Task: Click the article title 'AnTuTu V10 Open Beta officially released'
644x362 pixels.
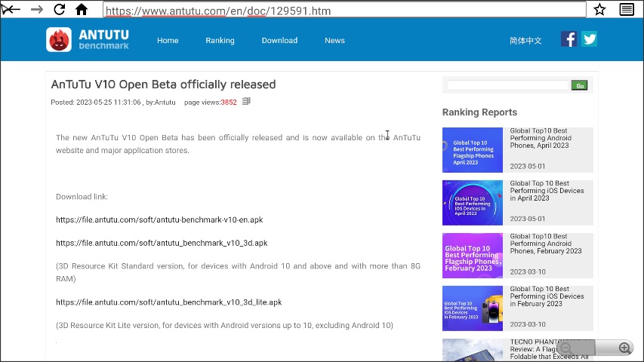Action: point(163,84)
